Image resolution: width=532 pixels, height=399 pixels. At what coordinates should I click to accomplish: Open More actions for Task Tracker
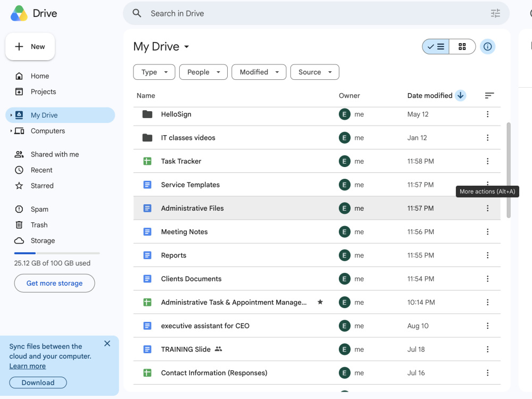point(487,161)
